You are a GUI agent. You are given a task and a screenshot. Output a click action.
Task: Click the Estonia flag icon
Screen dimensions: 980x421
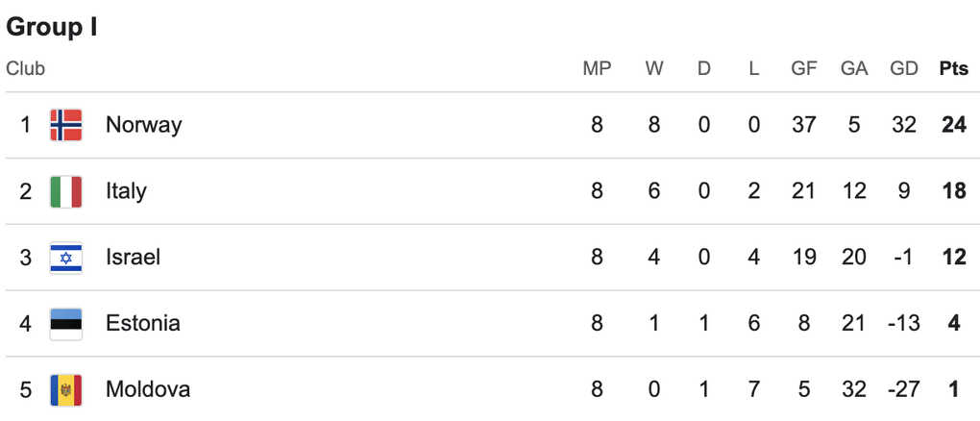(65, 323)
